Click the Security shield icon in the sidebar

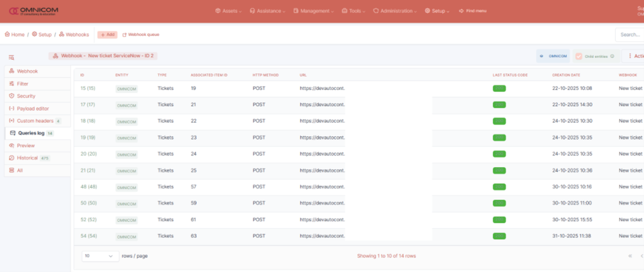point(12,96)
